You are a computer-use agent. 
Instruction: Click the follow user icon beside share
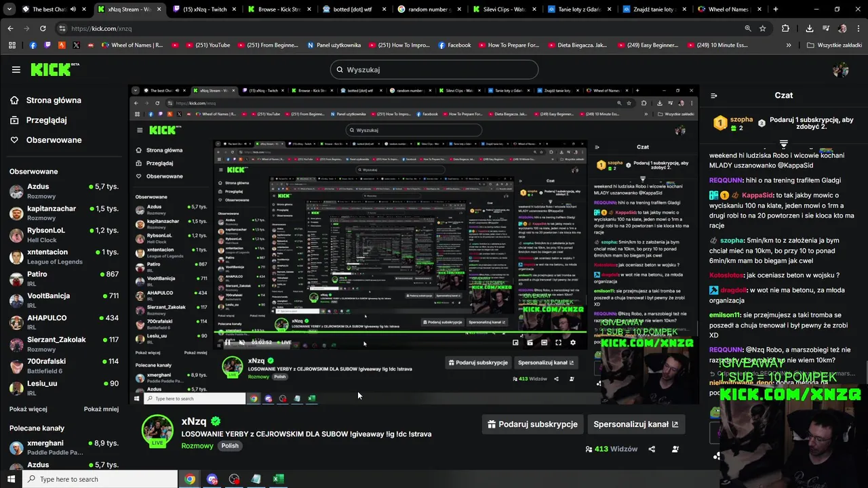click(675, 449)
